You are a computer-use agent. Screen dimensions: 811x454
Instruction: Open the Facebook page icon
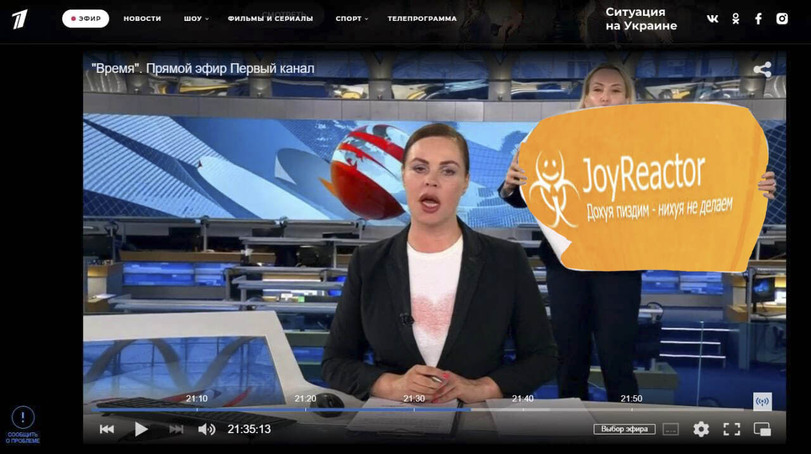(758, 18)
